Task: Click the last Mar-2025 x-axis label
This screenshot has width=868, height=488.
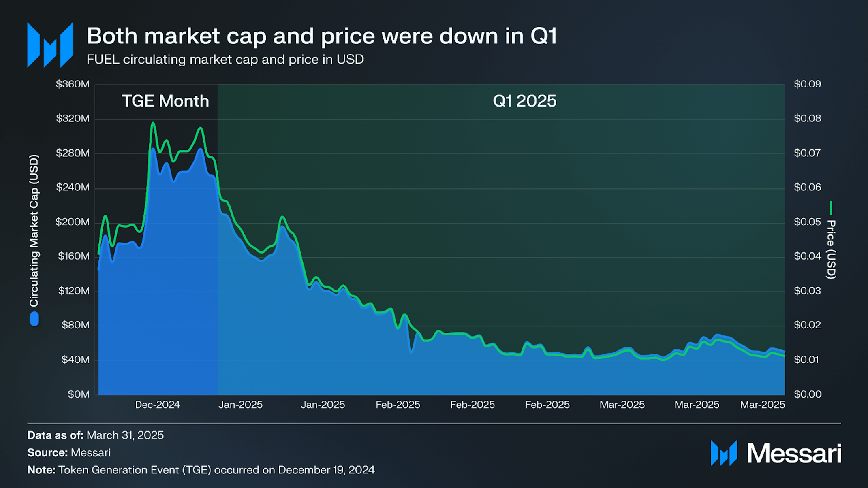Action: coord(763,405)
